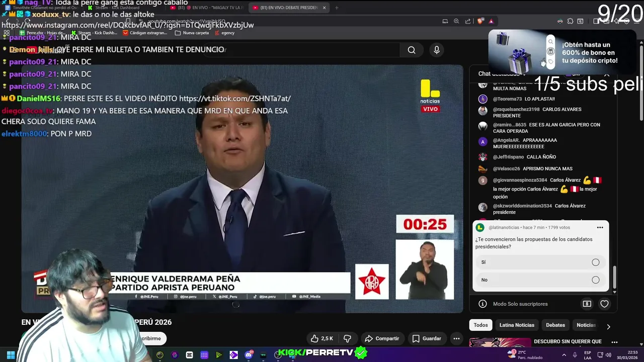The width and height of the screenshot is (644, 362).
Task: Open the Stream - Kick Dashb... bookmark
Action: click(x=94, y=33)
